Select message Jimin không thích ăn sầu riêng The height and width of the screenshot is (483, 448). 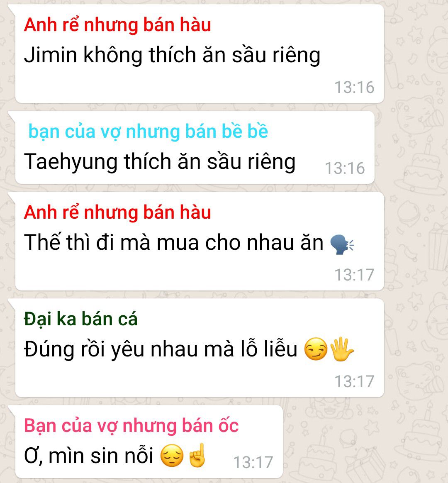172,55
